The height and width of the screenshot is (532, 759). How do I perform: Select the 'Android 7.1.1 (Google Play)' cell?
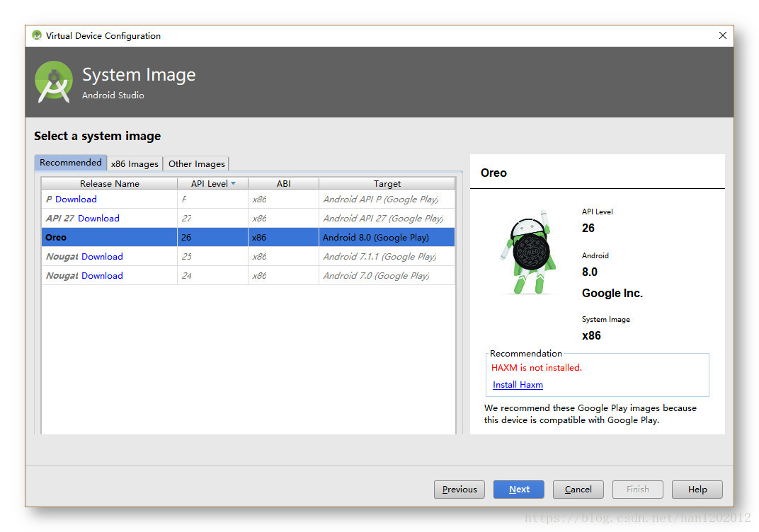click(x=387, y=256)
